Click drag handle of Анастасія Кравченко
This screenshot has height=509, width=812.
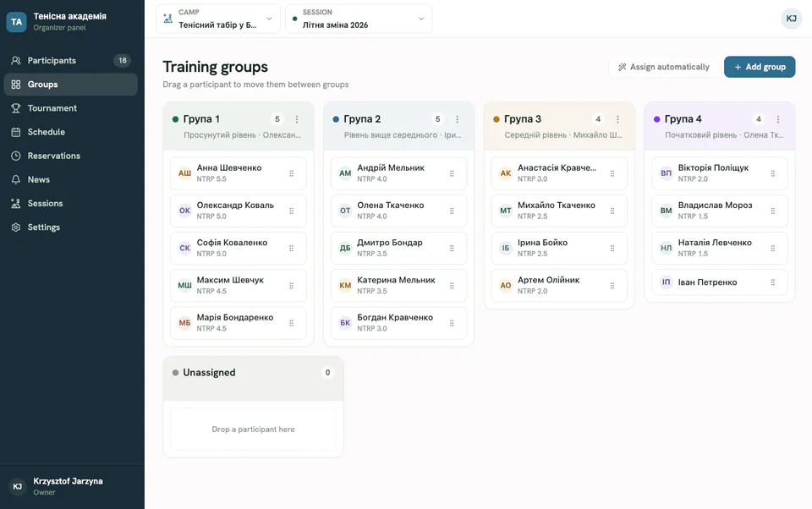[612, 173]
